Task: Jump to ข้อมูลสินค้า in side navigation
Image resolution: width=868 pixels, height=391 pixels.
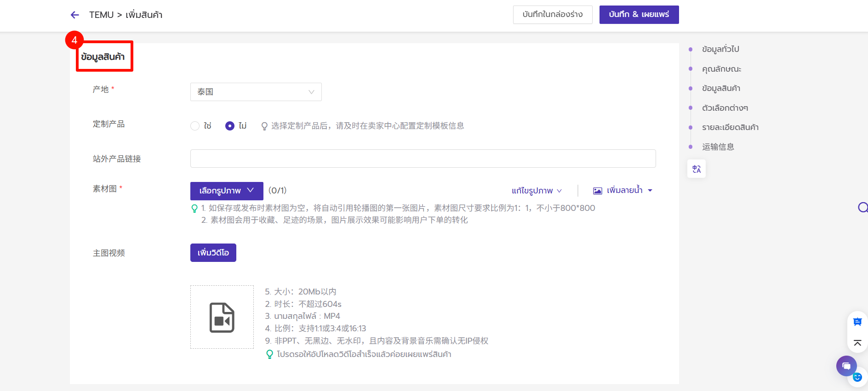Action: (x=721, y=88)
